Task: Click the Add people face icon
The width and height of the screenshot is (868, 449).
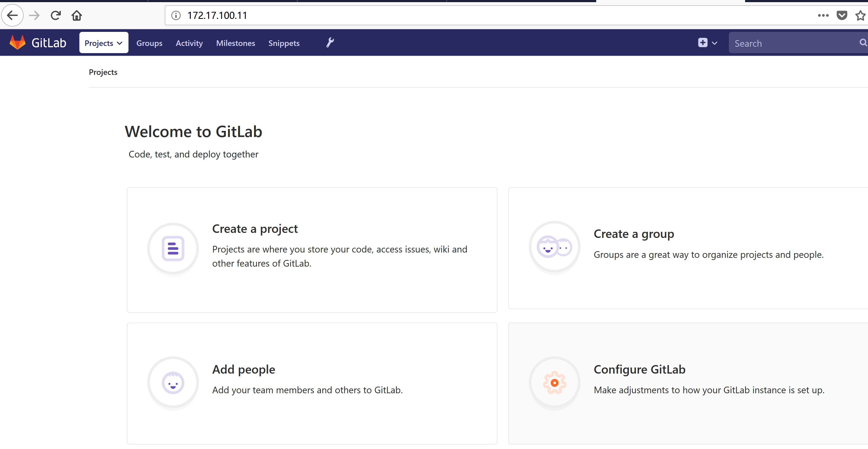Action: tap(173, 383)
